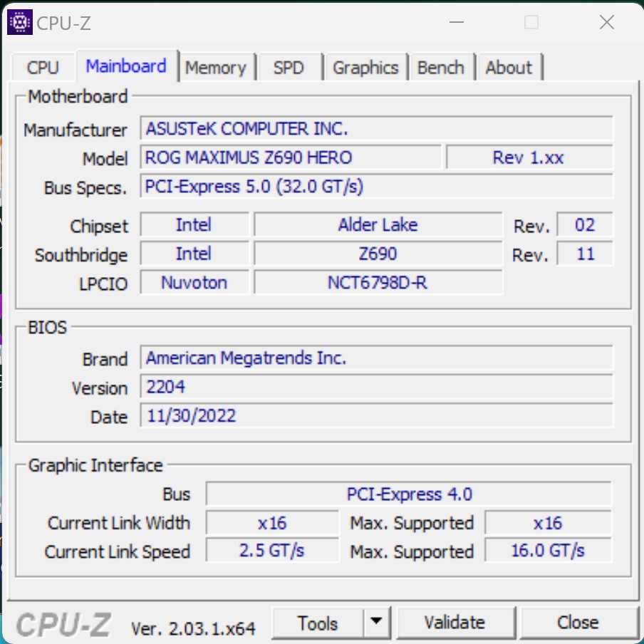Click the BIOS date 11/30/2022
Viewport: 644px width, 644px height.
(377, 415)
